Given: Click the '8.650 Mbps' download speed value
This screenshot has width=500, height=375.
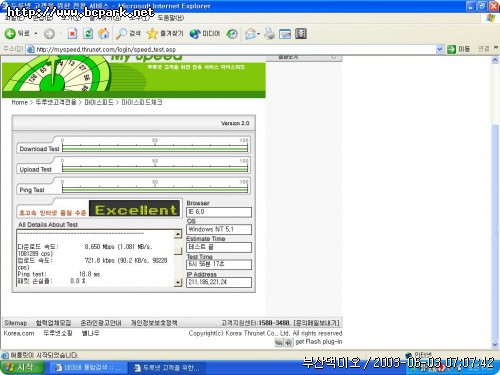Looking at the screenshot, I should tap(99, 247).
